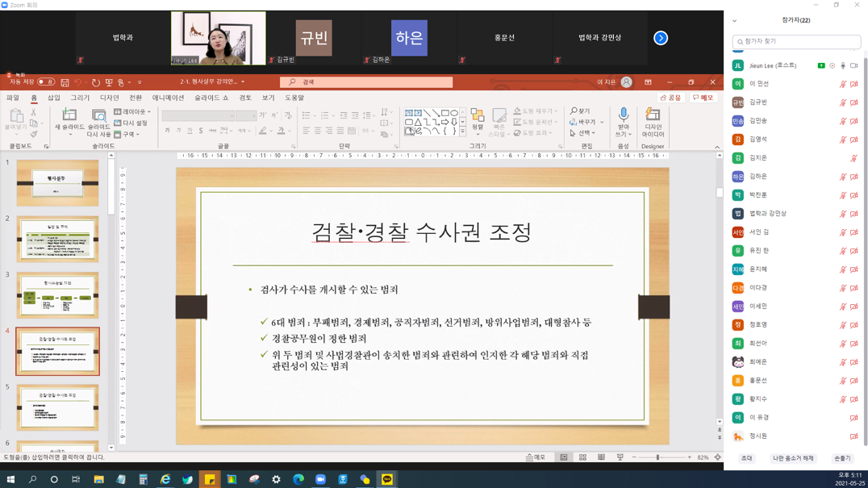The height and width of the screenshot is (488, 868).
Task: Select the oval shape in shapes gallery
Action: (x=454, y=113)
